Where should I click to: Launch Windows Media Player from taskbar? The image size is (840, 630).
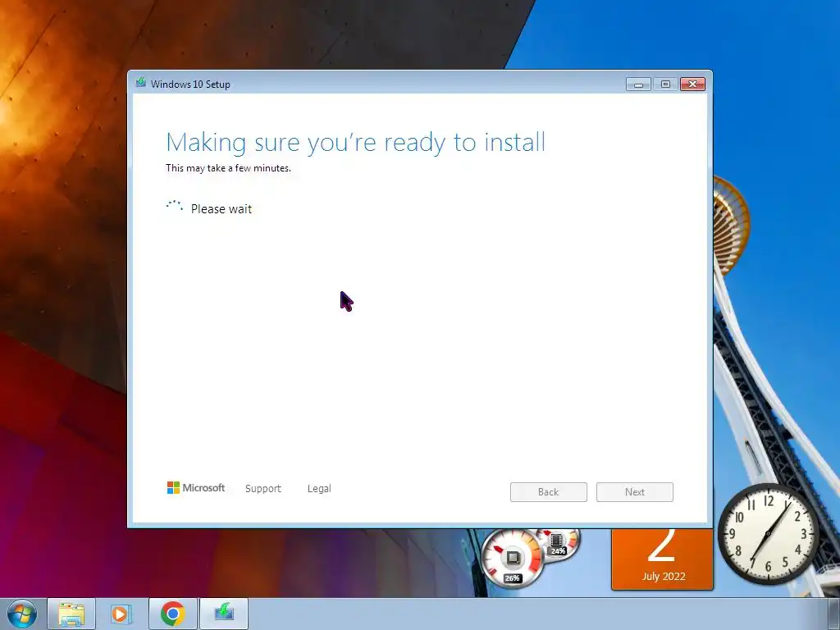point(121,614)
